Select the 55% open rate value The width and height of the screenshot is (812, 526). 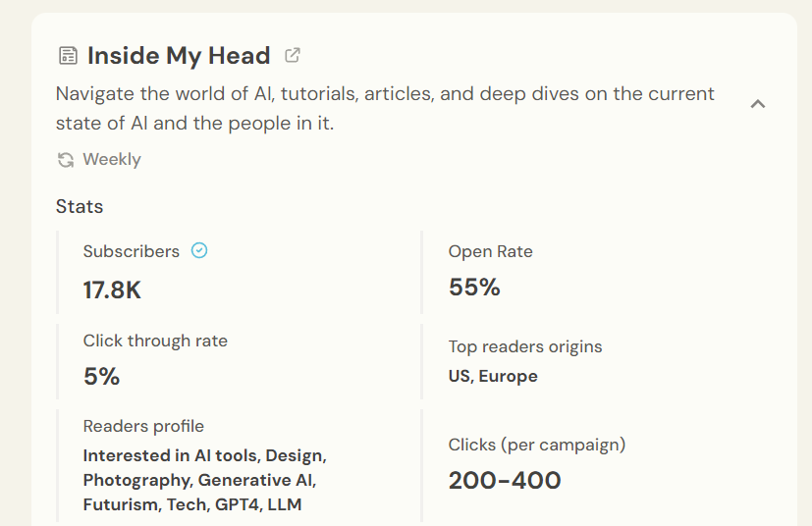474,288
